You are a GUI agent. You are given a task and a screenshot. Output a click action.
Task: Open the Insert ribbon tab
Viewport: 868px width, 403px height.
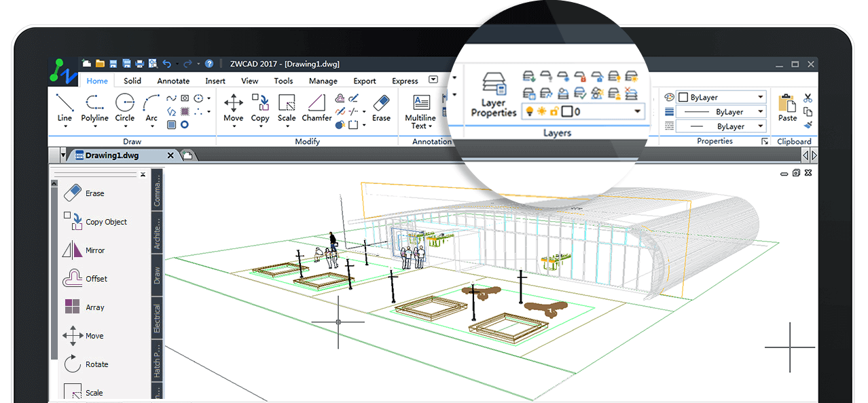coord(215,81)
